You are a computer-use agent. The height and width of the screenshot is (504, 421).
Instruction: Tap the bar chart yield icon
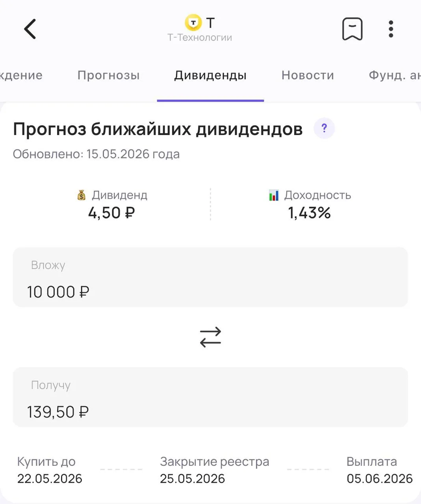point(274,195)
